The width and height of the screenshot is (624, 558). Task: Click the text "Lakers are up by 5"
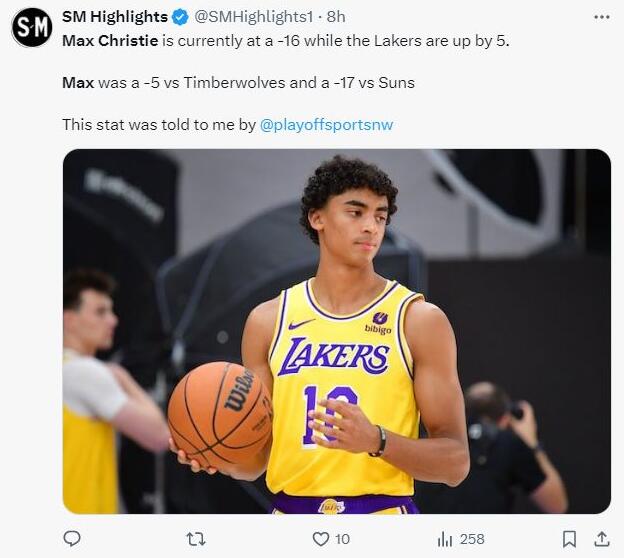[x=444, y=41]
